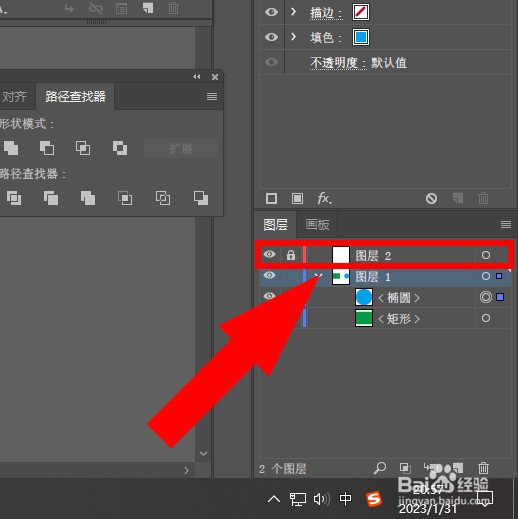This screenshot has height=519, width=518.
Task: Select the 路径查找器 tab
Action: [75, 97]
